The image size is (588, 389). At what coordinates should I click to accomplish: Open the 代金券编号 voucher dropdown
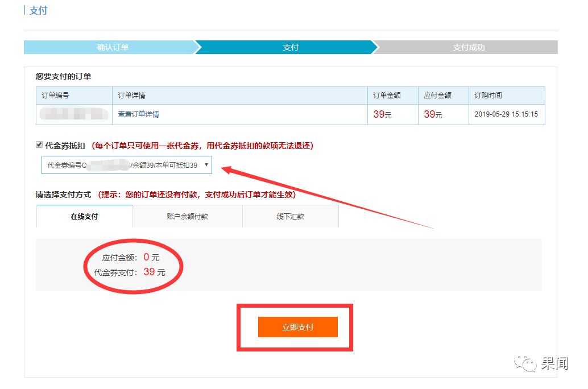[x=125, y=165]
